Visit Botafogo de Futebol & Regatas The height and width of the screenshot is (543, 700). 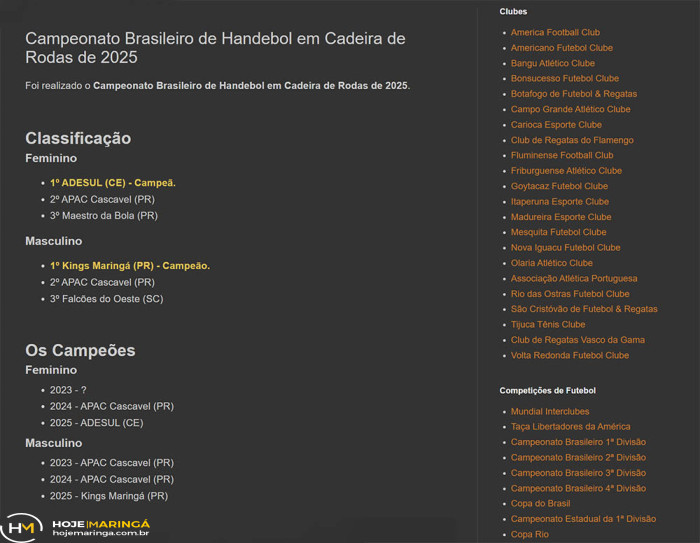coord(574,94)
